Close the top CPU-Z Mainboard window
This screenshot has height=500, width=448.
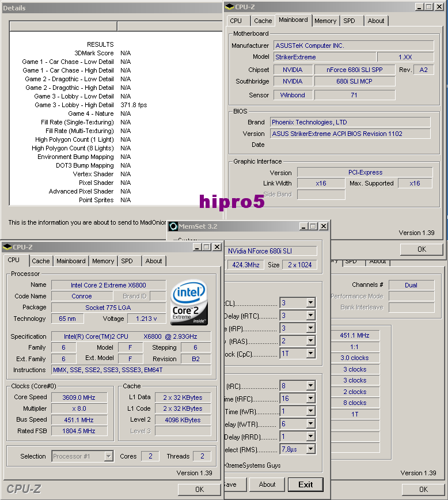(439, 7)
